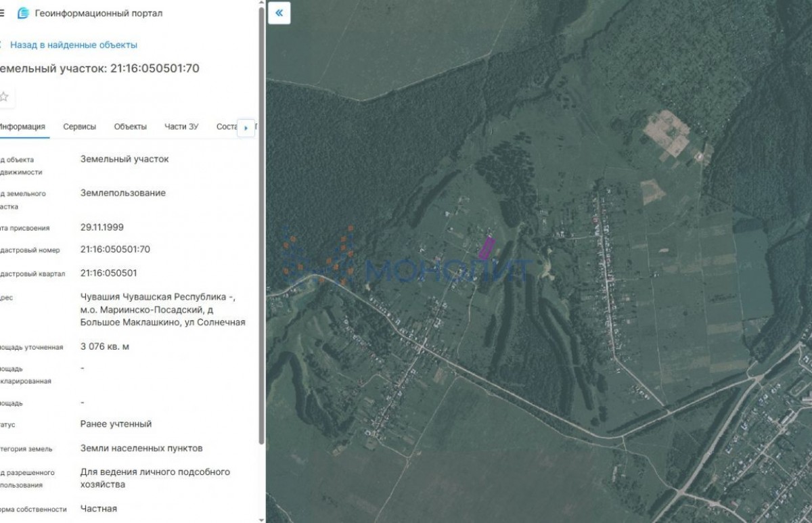Click the Геоинформационный портал title text

coord(99,13)
